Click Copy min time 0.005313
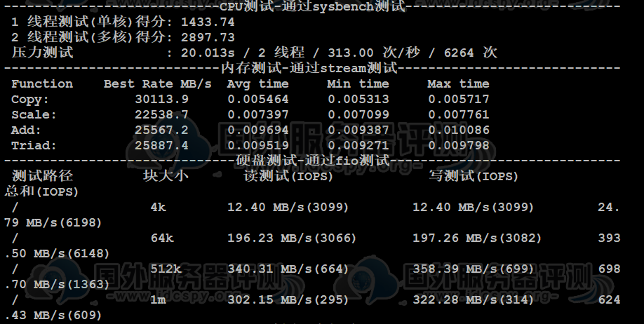The image size is (644, 324). 358,99
